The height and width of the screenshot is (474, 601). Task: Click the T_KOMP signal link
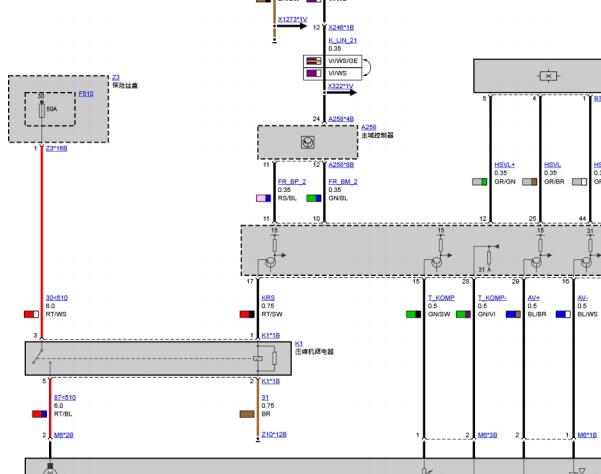(441, 297)
